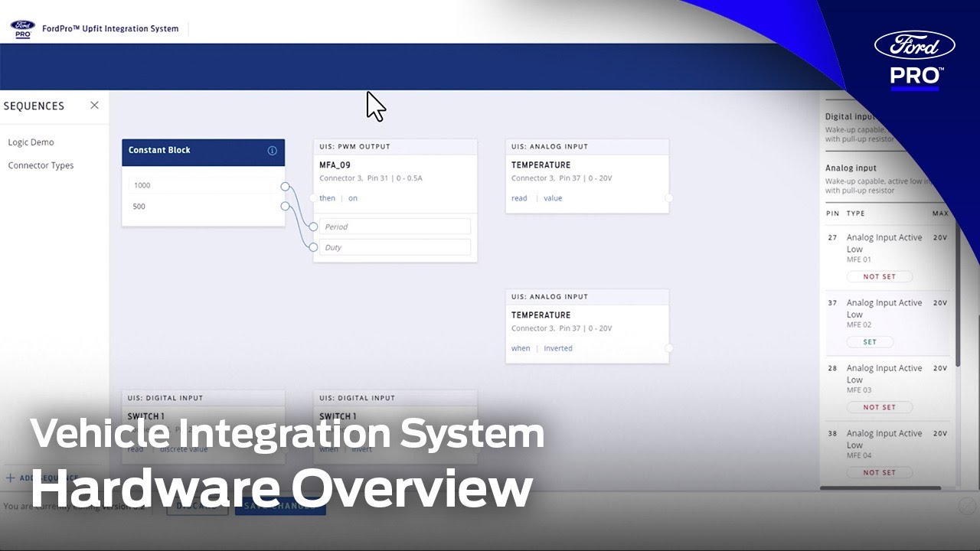Click the Analog input section heading
Viewport: 980px width, 551px height.
(851, 168)
